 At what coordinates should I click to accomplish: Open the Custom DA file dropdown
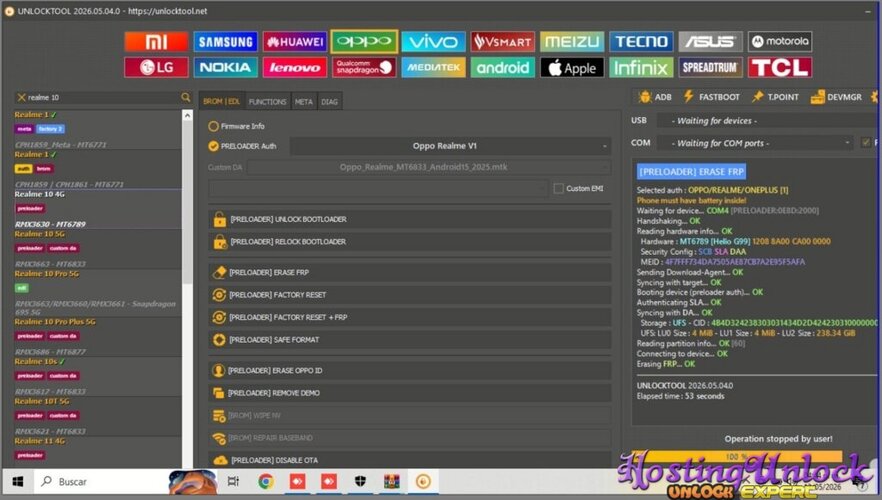[429, 167]
